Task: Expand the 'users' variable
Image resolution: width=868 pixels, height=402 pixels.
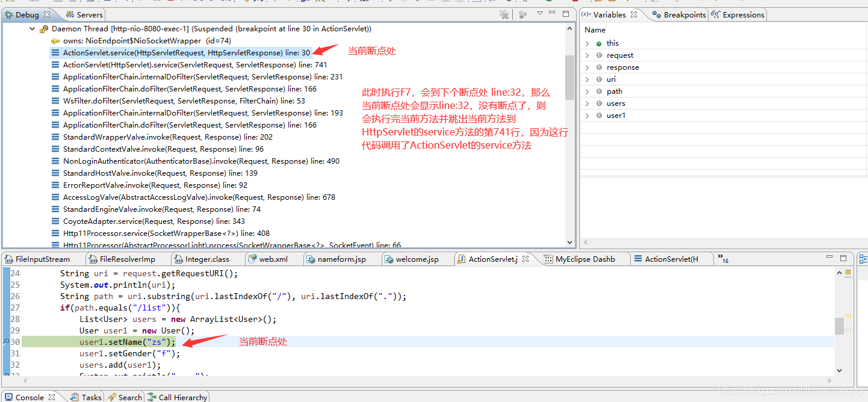Action: 587,104
